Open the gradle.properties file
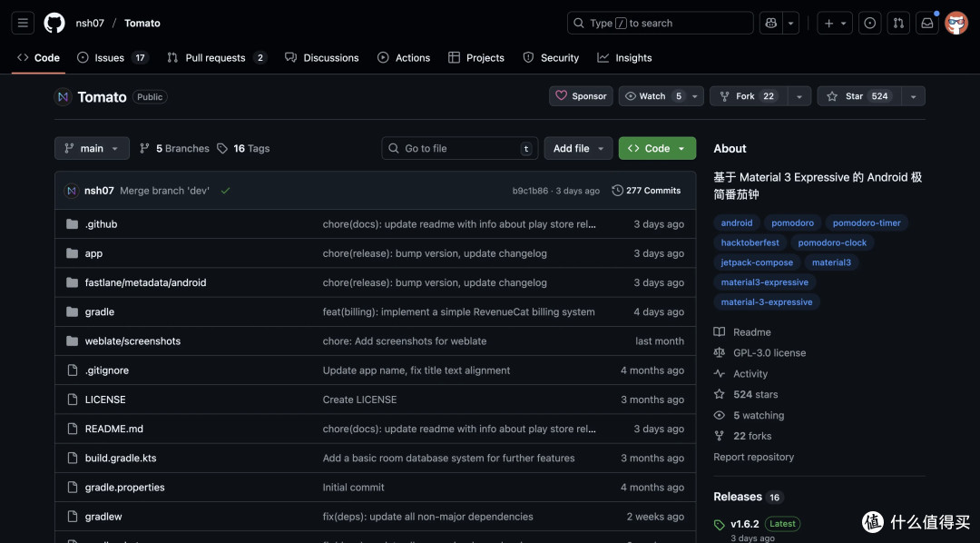Viewport: 980px width, 543px height. (125, 488)
